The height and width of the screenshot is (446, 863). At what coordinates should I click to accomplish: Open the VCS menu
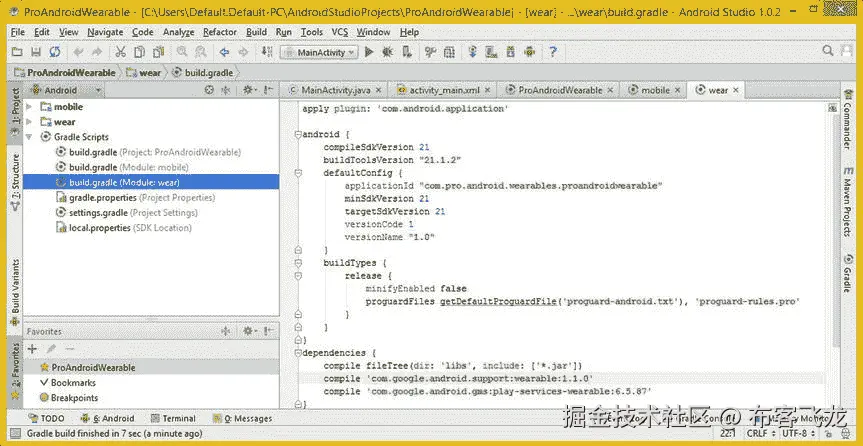click(x=340, y=32)
